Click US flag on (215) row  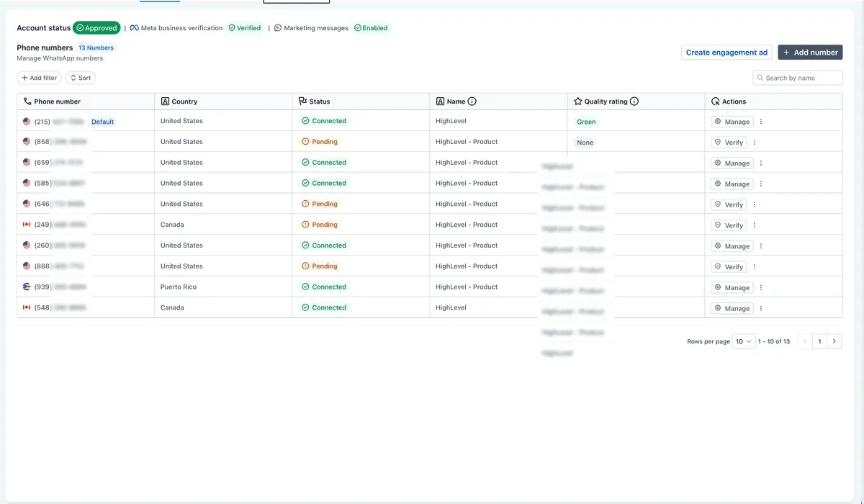tap(27, 122)
